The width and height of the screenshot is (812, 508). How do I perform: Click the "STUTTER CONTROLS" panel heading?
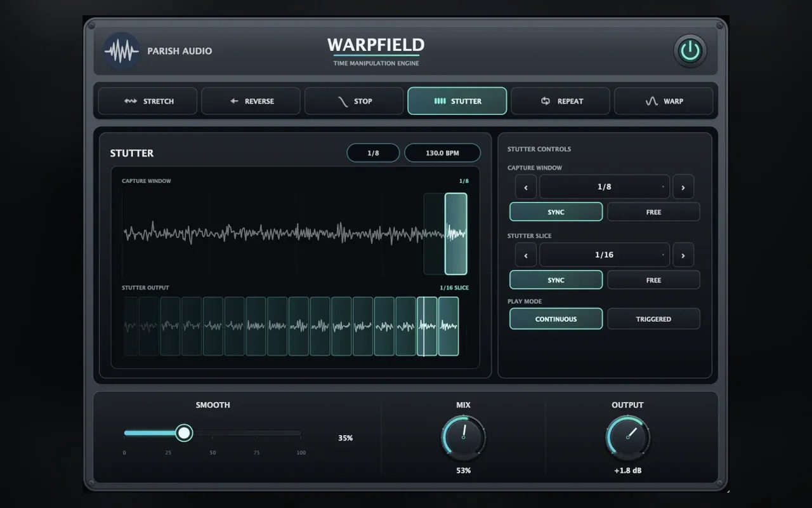coord(539,149)
